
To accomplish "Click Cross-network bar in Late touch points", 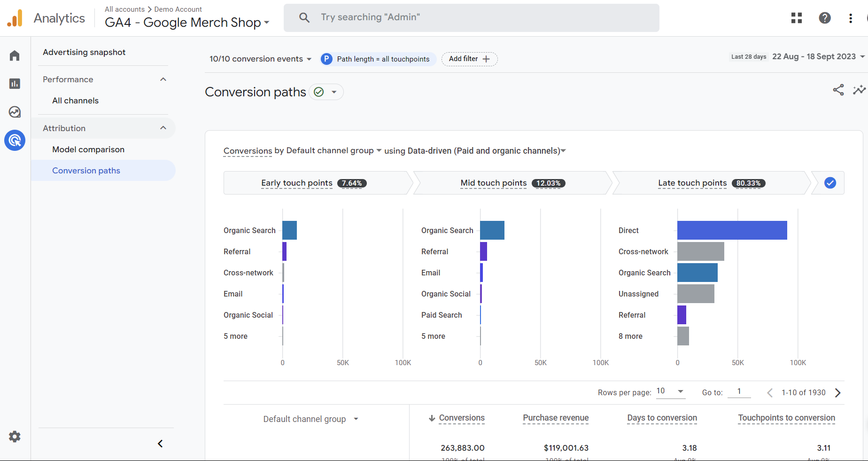I will tap(701, 251).
